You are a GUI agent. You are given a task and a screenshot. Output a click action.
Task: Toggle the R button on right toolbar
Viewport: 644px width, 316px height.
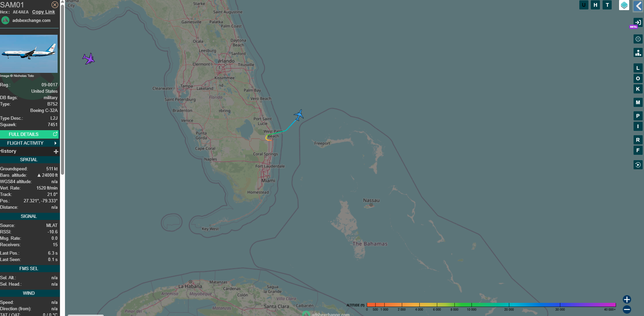tap(638, 140)
